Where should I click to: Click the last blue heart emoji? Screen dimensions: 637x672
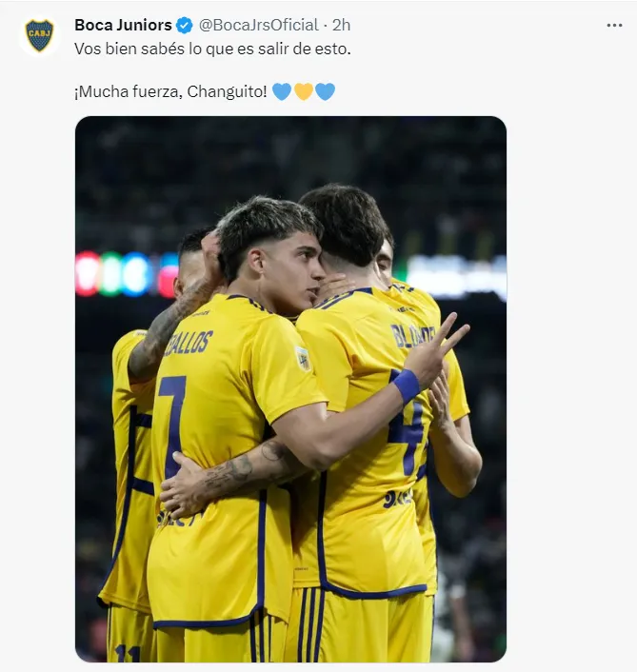[325, 91]
